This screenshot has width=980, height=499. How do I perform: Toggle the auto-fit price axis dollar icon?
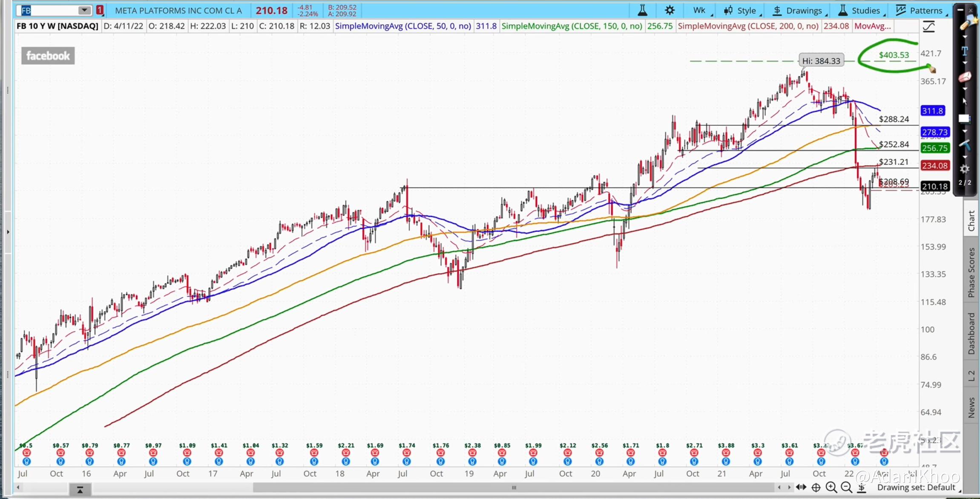point(861,487)
